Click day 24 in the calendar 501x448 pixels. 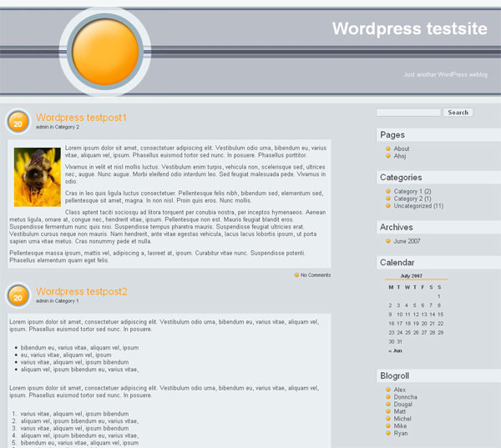399,333
